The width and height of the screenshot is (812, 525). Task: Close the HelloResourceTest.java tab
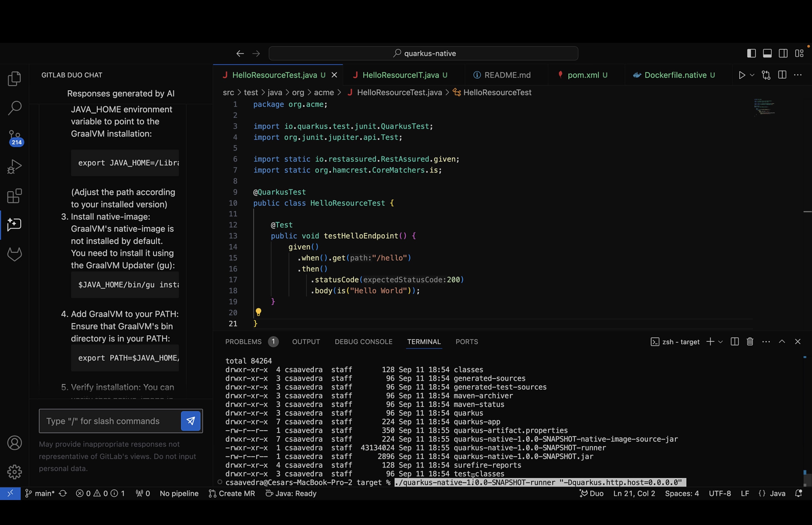point(334,75)
